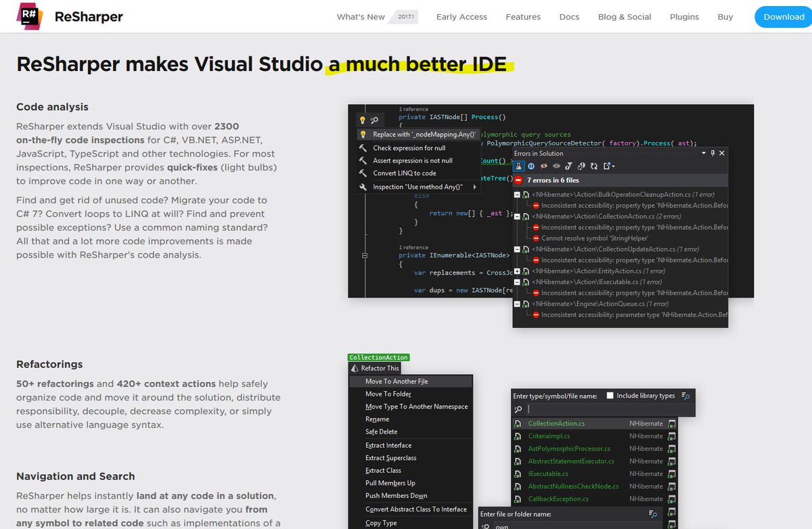This screenshot has height=529, width=812.
Task: Click the options icon in file or folder name popup
Action: (x=653, y=514)
